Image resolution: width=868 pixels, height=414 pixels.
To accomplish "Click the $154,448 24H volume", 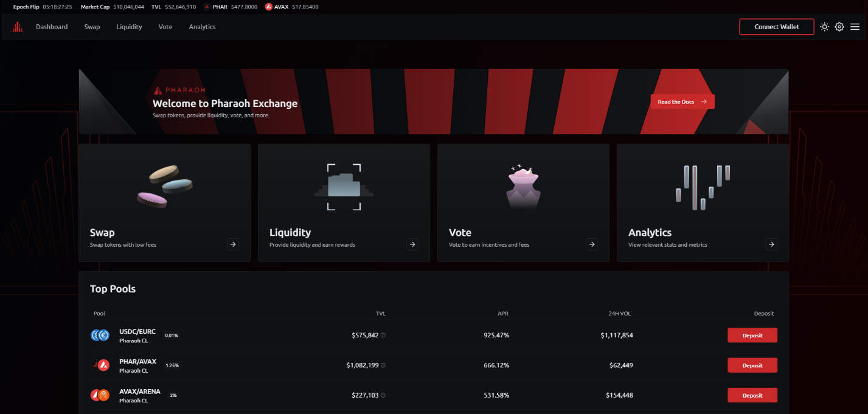I will coord(619,395).
